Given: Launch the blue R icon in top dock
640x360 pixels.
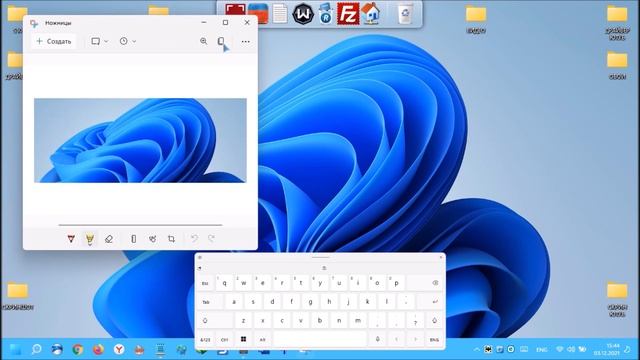Looking at the screenshot, I should pyautogui.click(x=325, y=14).
